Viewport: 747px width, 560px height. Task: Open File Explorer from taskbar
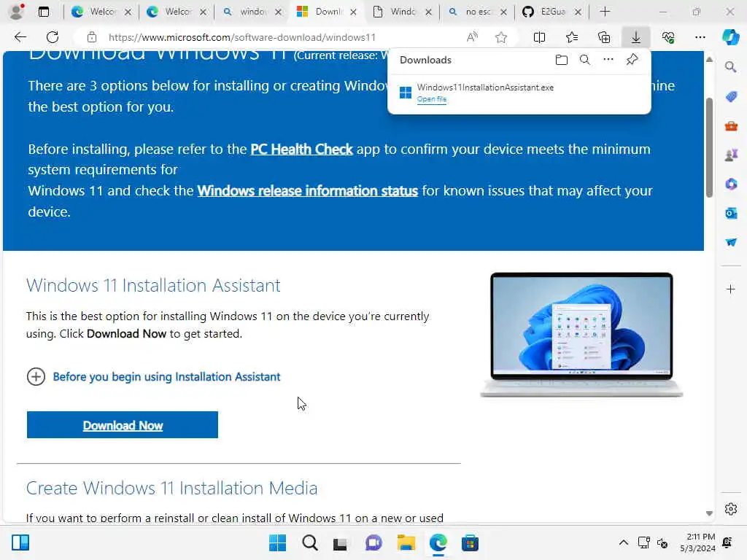point(406,542)
